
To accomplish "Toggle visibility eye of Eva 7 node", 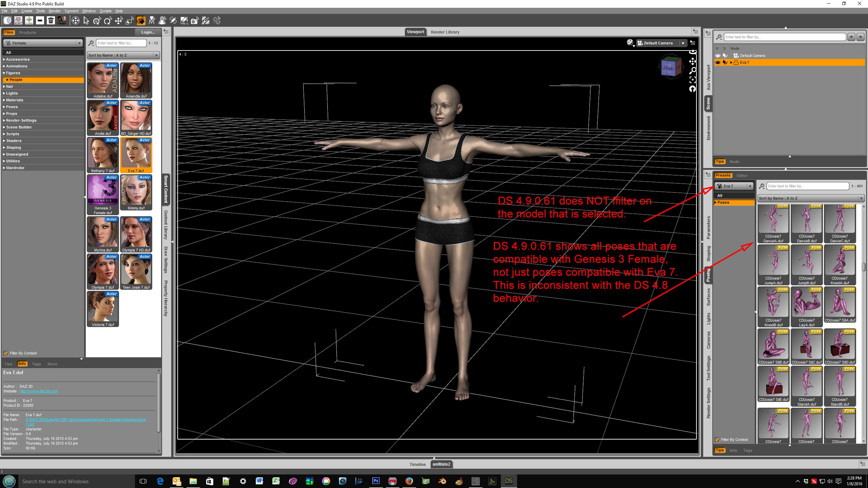I will 717,62.
